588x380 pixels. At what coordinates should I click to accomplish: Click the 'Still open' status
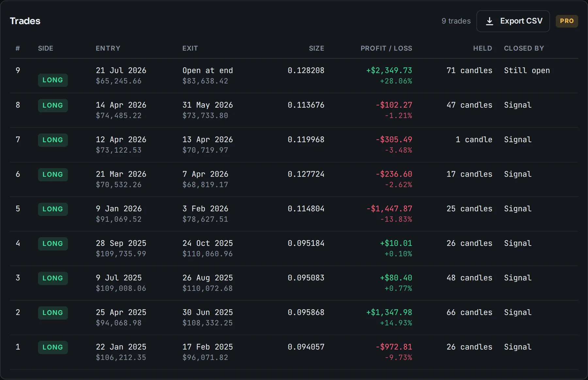click(x=527, y=70)
